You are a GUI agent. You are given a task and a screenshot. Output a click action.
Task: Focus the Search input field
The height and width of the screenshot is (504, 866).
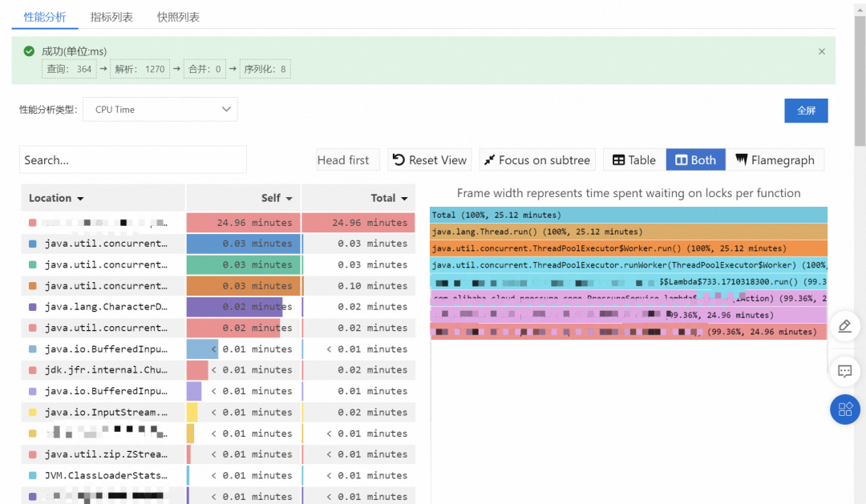coord(133,160)
